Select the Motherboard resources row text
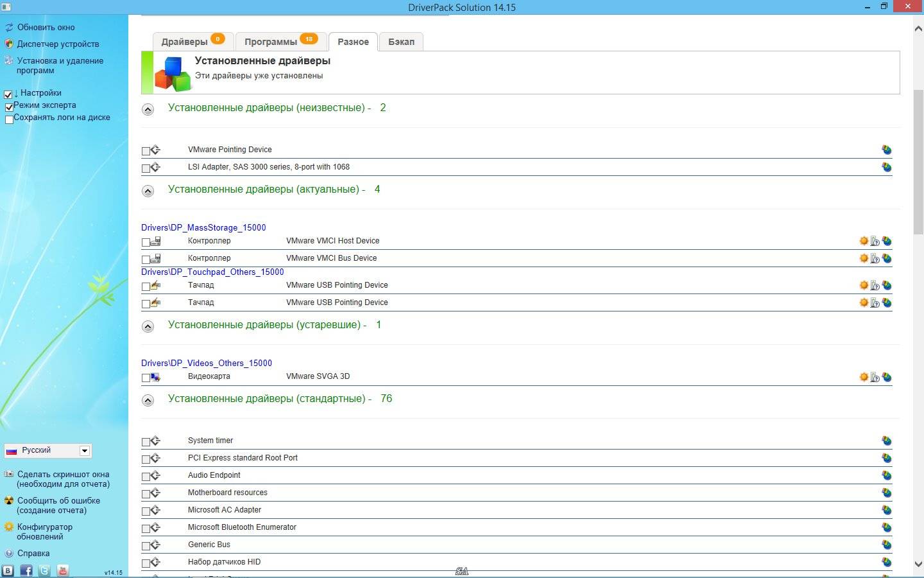 tap(228, 493)
